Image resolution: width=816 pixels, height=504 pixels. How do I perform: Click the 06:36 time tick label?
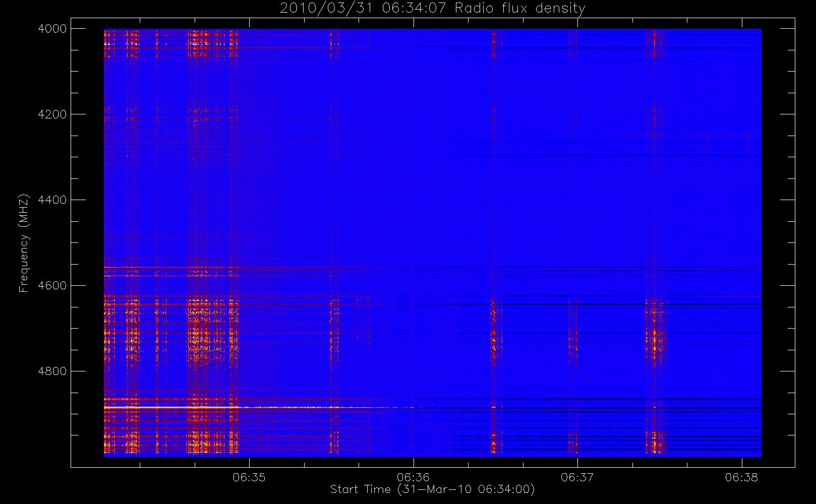pos(413,477)
